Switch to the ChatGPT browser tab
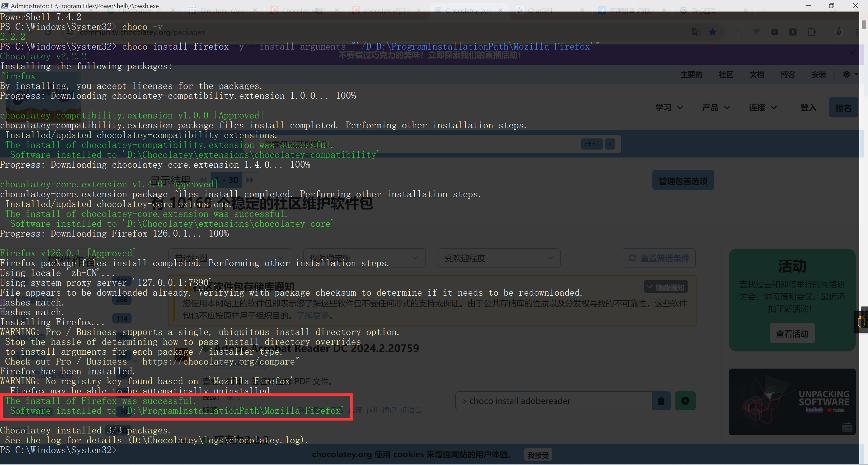The height and width of the screenshot is (465, 868). [540, 11]
